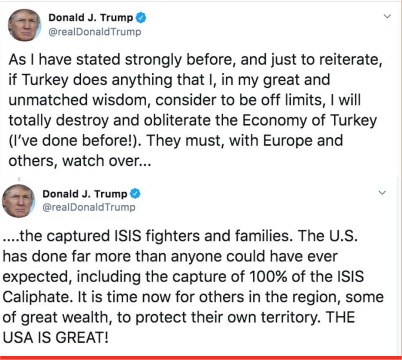Open the profile photo on the ISIS fighters tweet

(x=18, y=201)
